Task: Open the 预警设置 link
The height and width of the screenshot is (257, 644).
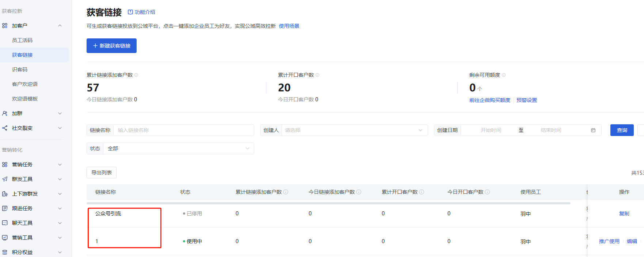Action: tap(527, 100)
